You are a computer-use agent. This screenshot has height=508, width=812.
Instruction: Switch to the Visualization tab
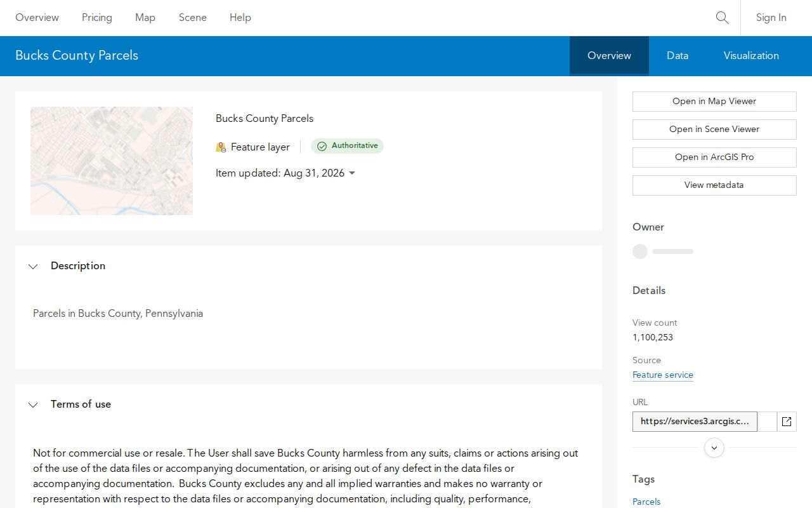point(751,56)
